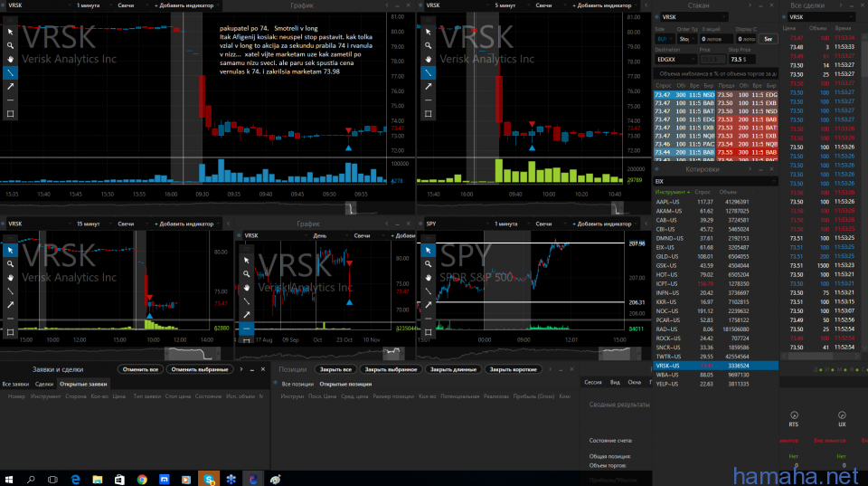Click the navigator slider below VRSK 15 минут chart
This screenshot has height=486, width=868.
click(192, 353)
